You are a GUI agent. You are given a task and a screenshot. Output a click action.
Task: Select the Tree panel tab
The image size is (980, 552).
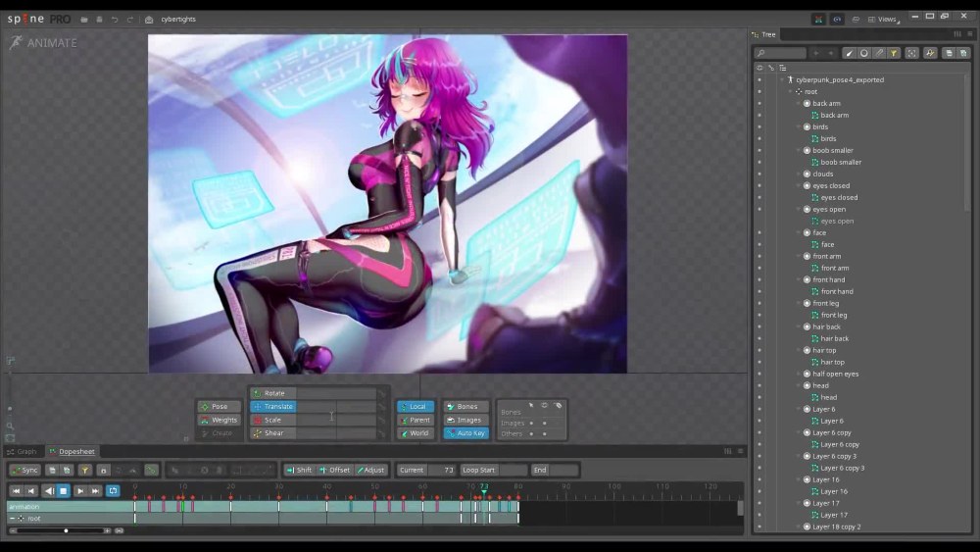[763, 34]
